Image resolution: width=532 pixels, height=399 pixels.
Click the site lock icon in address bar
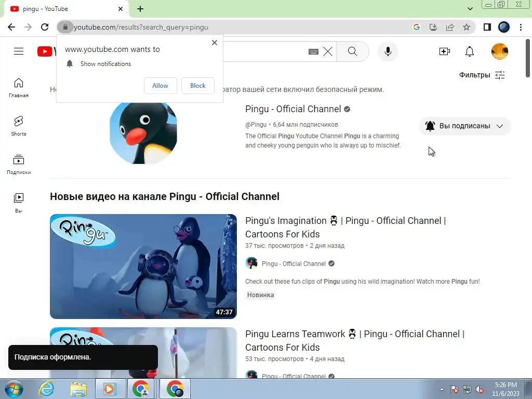pyautogui.click(x=65, y=27)
